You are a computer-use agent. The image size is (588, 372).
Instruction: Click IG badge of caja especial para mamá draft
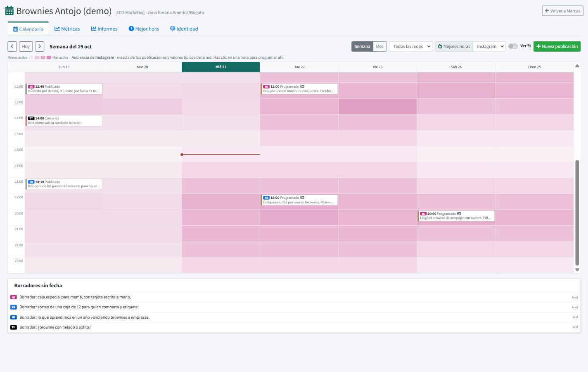(x=14, y=297)
